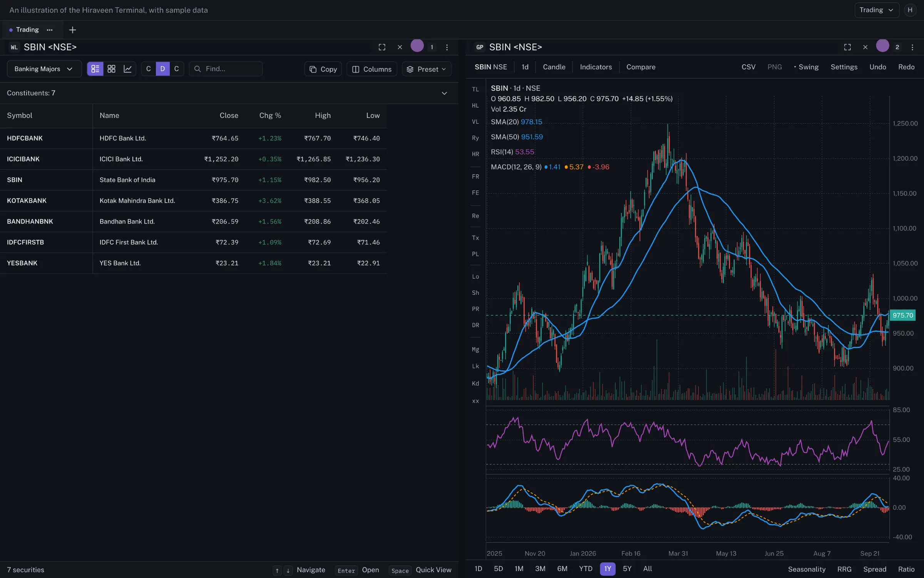Open watchlist panel three-dot options menu
Image resolution: width=924 pixels, height=578 pixels.
447,47
